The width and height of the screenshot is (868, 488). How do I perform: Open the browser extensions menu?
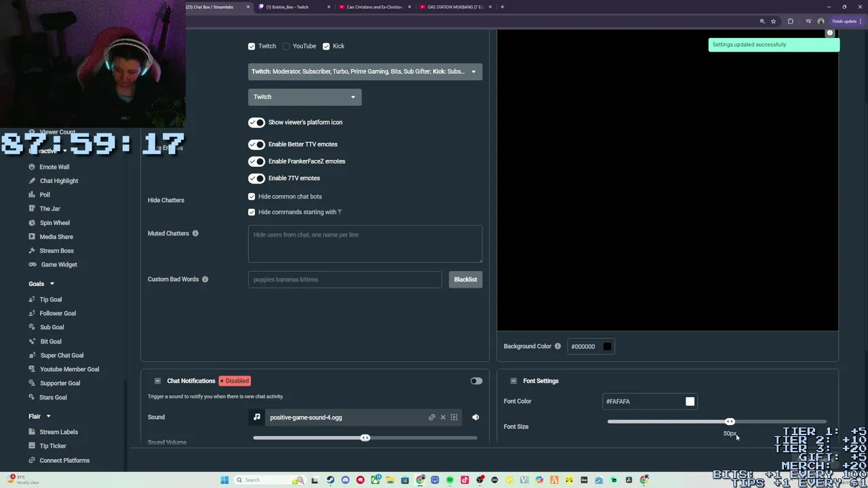tap(790, 21)
